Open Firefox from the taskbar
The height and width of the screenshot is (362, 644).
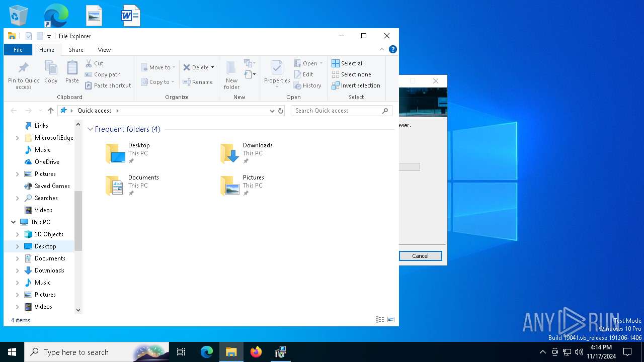tap(256, 352)
